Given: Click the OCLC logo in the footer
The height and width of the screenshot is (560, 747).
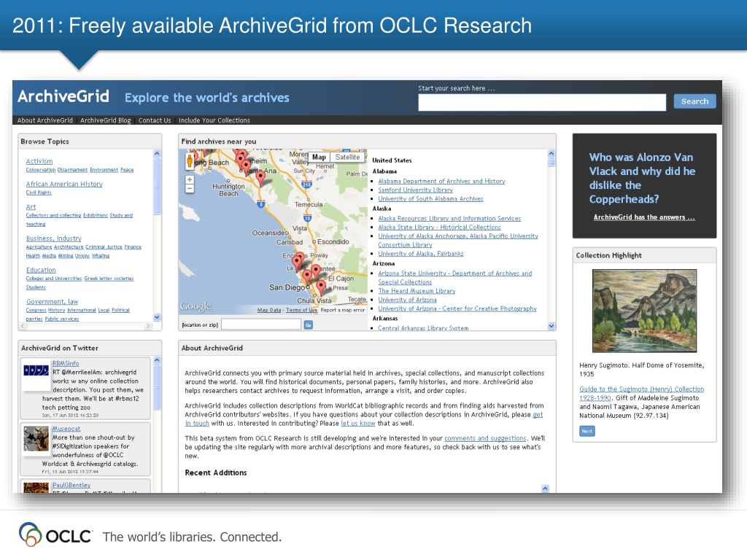Looking at the screenshot, I should tap(55, 534).
